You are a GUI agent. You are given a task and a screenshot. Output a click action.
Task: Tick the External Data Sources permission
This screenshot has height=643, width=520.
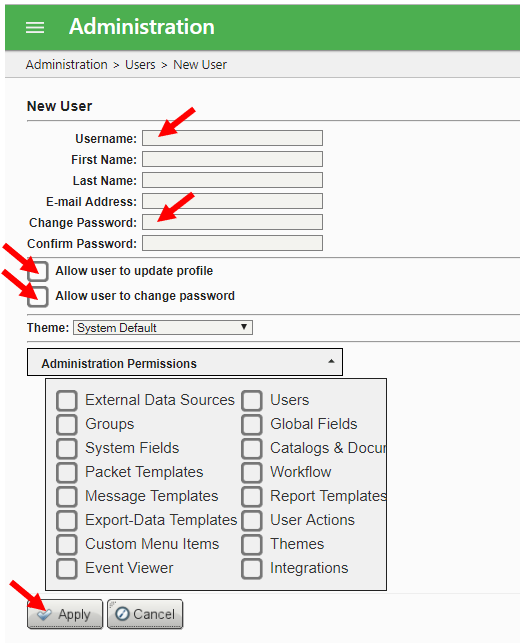tap(67, 400)
